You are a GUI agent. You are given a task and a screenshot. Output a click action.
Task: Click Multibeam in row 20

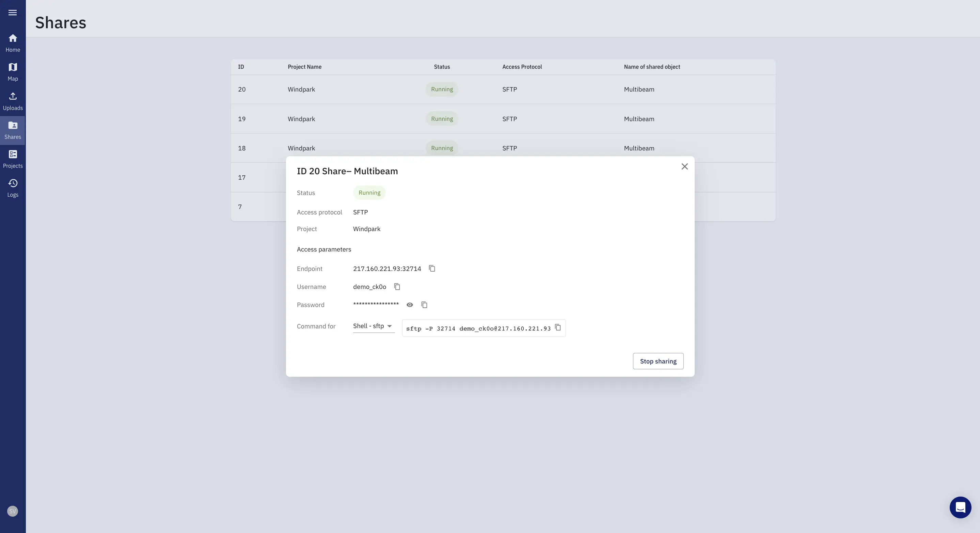pos(639,89)
